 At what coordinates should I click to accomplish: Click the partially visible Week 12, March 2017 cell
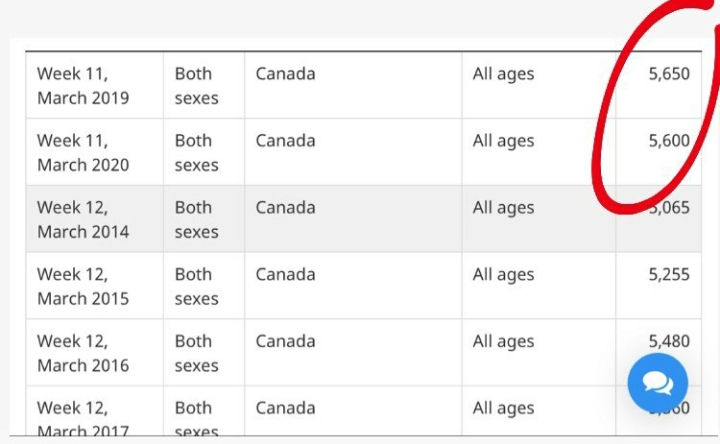pos(83,418)
